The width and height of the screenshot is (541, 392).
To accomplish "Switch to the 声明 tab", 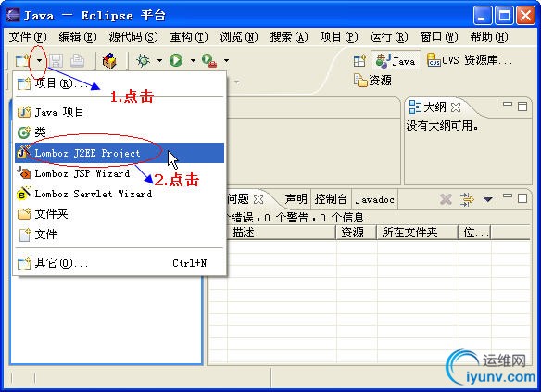I will click(296, 199).
